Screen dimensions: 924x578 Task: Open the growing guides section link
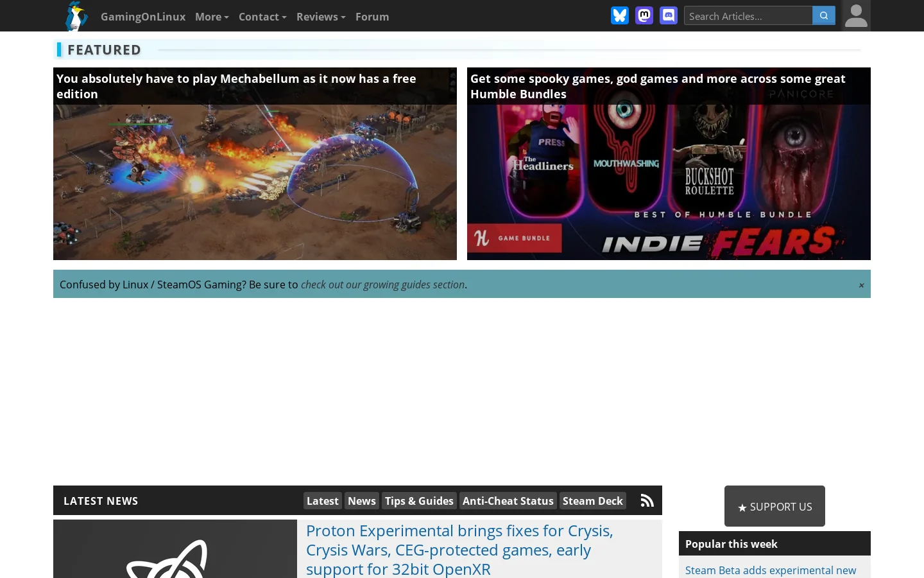(x=382, y=285)
